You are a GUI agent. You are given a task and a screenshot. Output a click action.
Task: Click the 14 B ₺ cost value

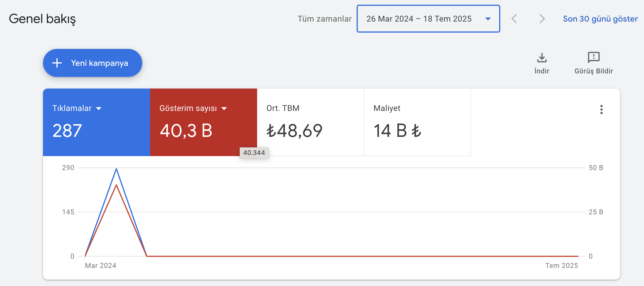coord(397,130)
